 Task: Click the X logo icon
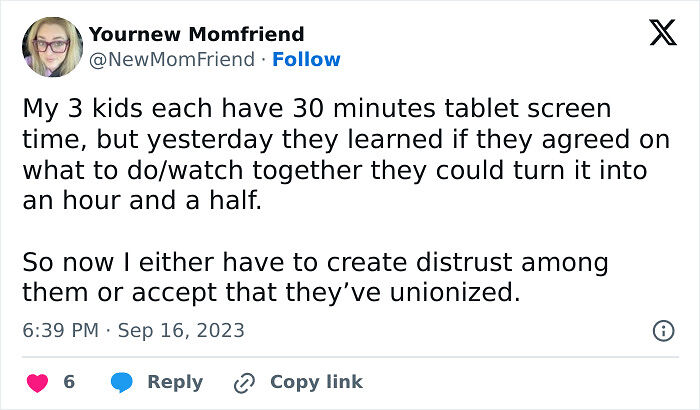coord(663,33)
